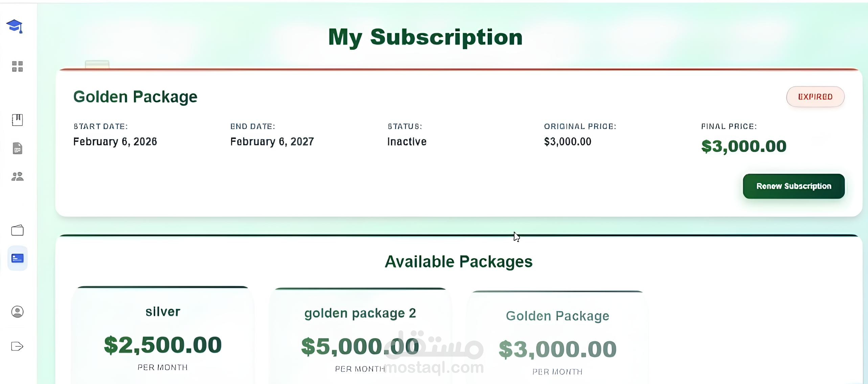Click the green Final Price $3,000.00 amount
The height and width of the screenshot is (384, 868).
[x=744, y=146]
